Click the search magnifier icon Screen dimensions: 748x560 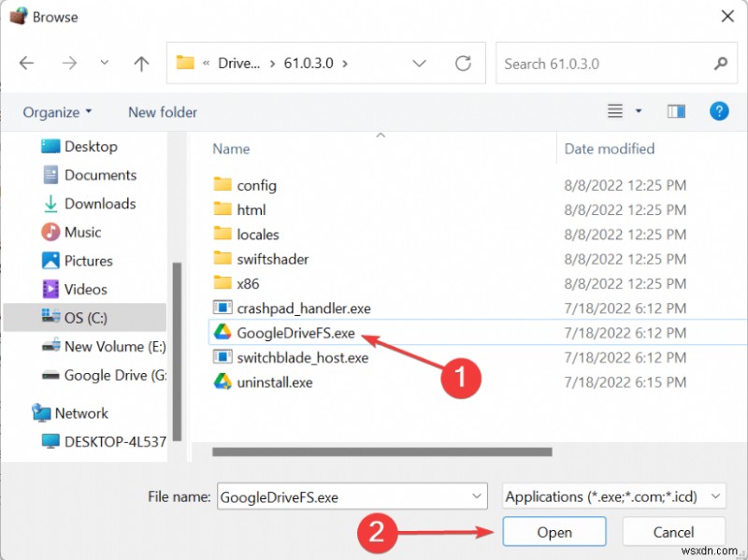pos(720,64)
